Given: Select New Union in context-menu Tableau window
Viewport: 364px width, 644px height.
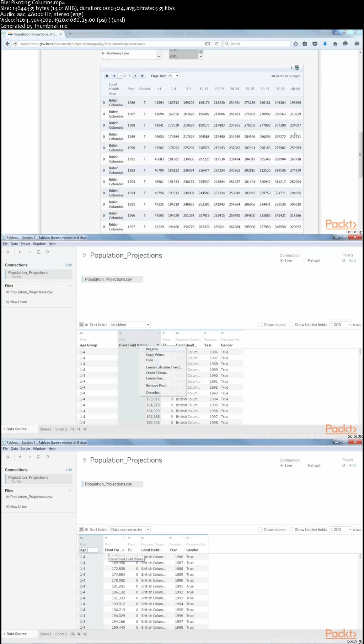Looking at the screenshot, I should tap(18, 302).
